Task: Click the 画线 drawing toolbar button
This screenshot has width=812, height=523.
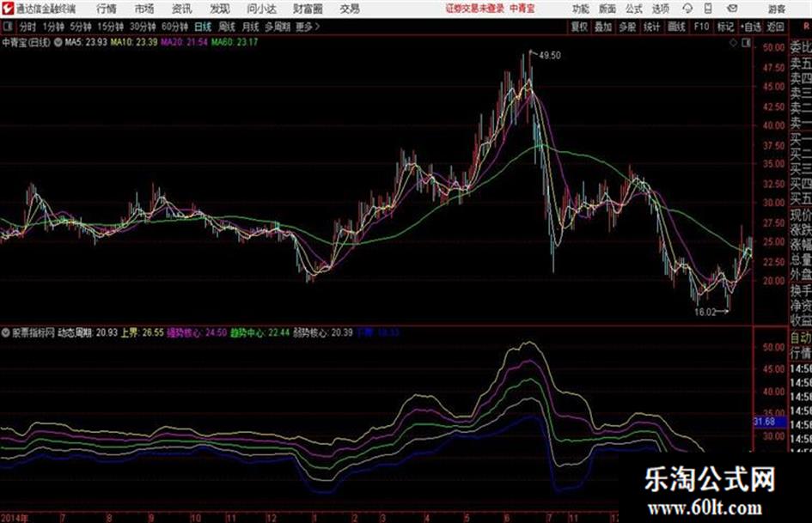Action: coord(676,27)
